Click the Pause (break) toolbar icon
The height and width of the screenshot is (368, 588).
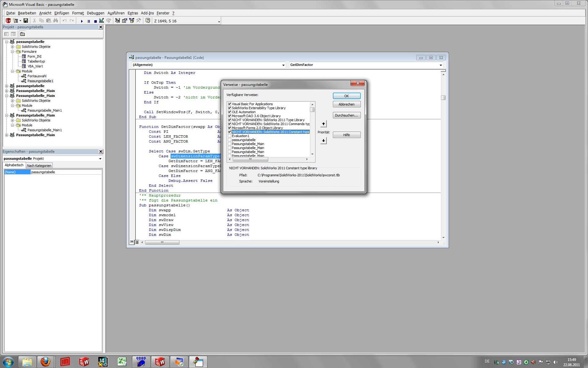coord(89,21)
